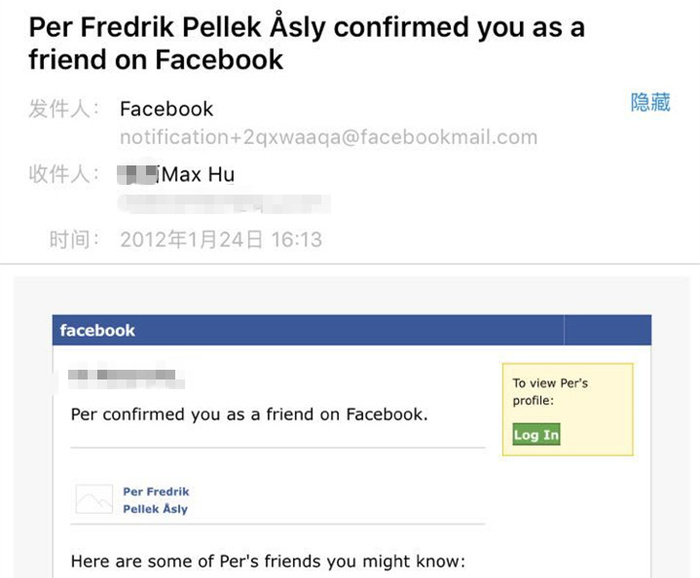Image resolution: width=700 pixels, height=578 pixels.
Task: Click the email subject title
Action: tap(307, 43)
